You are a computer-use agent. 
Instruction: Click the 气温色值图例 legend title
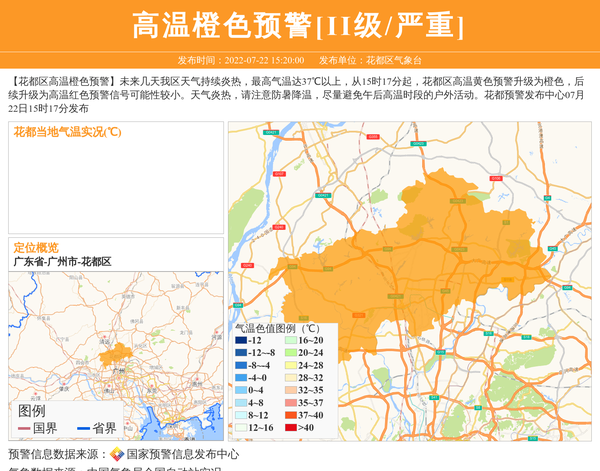pyautogui.click(x=277, y=328)
